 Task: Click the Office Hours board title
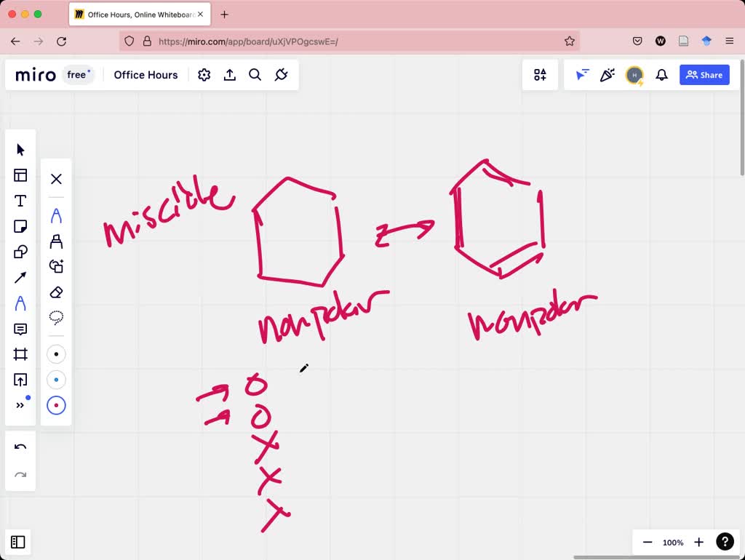click(146, 74)
